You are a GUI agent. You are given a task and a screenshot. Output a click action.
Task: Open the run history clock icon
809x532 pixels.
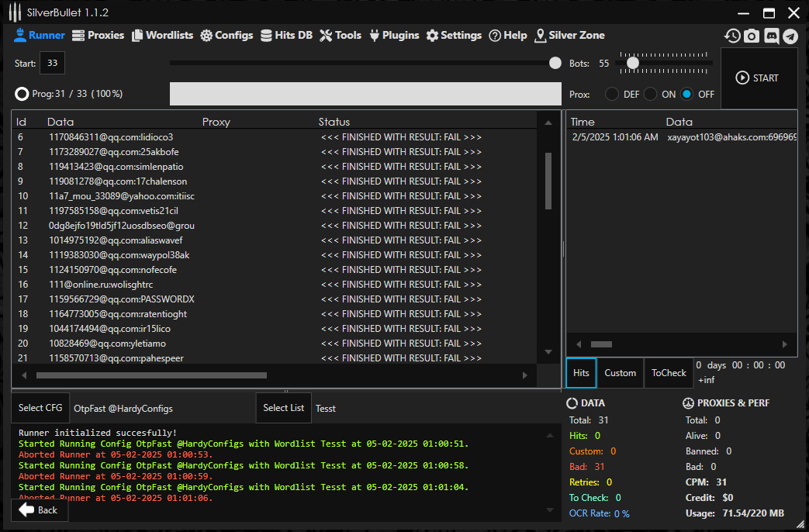point(732,36)
